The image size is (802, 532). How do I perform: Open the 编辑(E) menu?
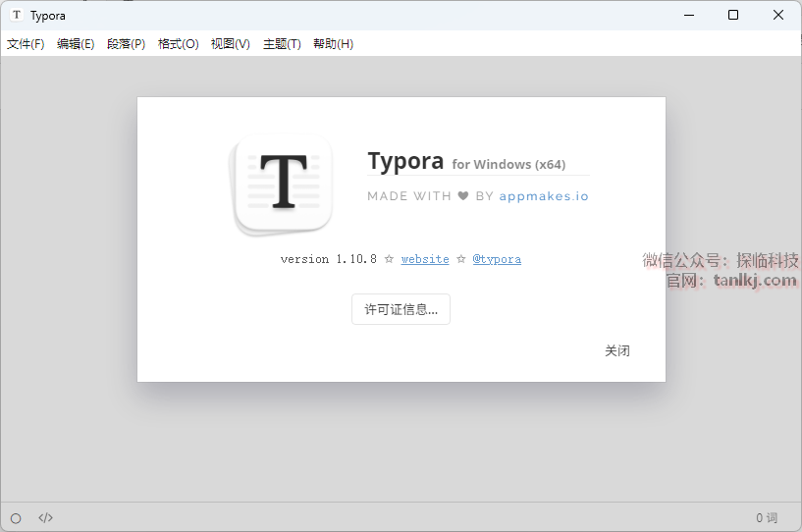tap(76, 44)
